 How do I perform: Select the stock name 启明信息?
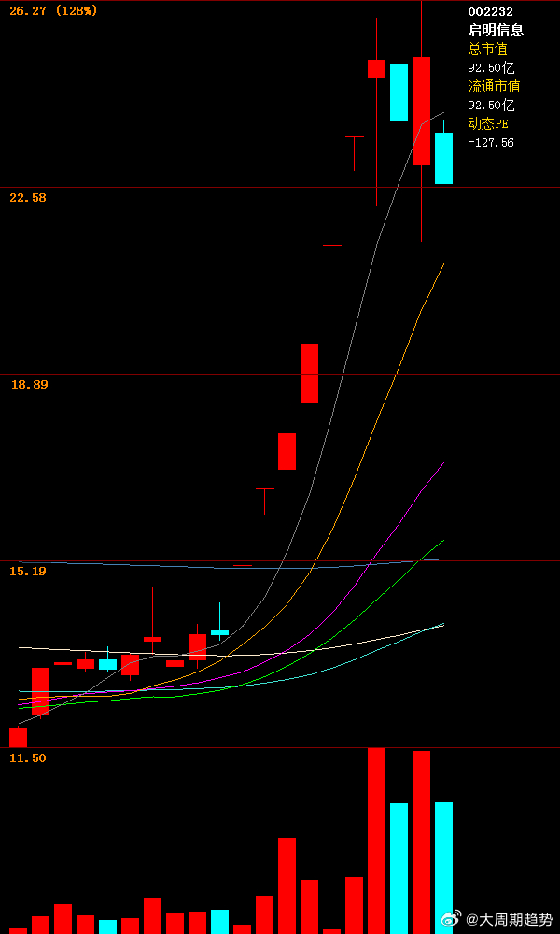click(x=496, y=31)
